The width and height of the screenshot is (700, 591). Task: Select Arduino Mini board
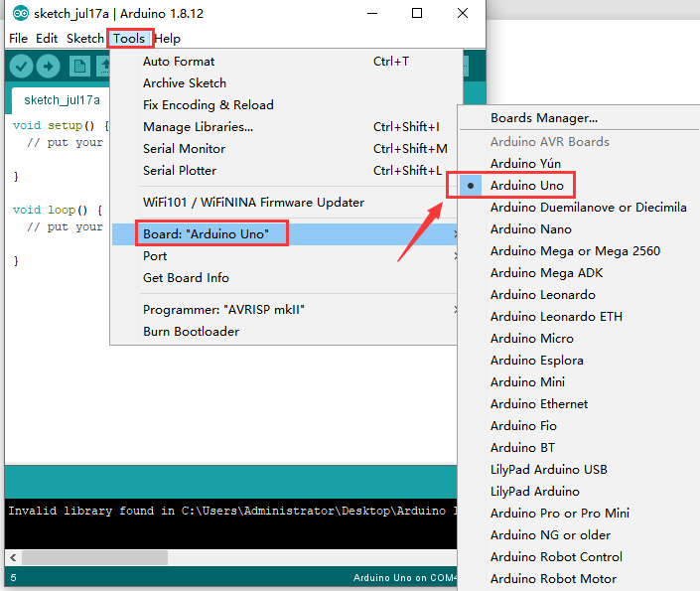click(580, 382)
